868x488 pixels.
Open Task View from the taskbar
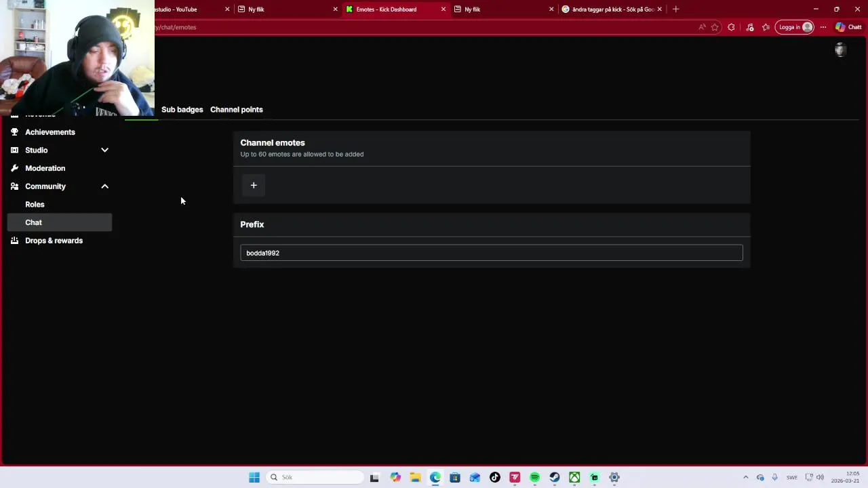tap(374, 477)
